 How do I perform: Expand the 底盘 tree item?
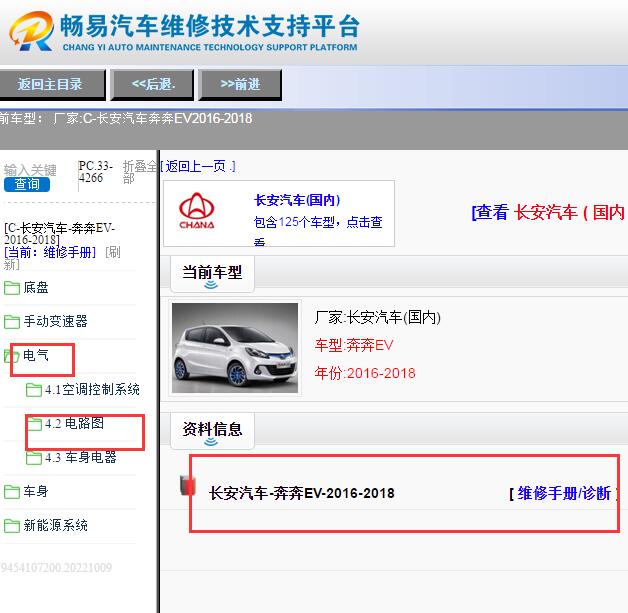pyautogui.click(x=36, y=287)
